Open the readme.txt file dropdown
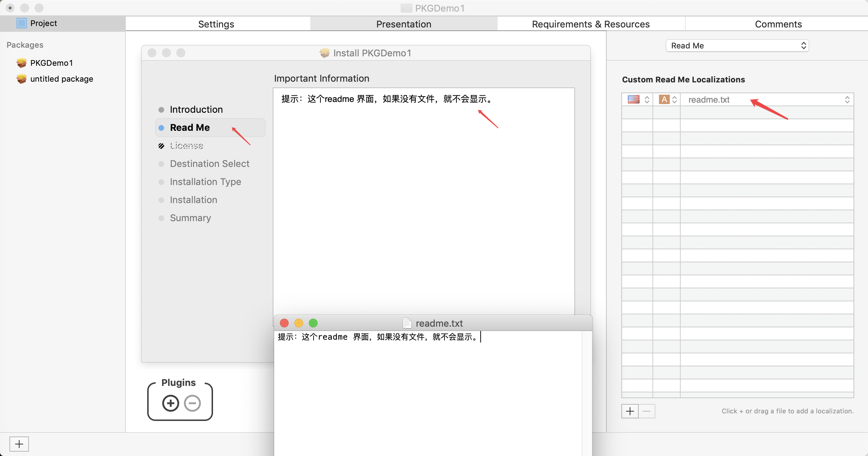 [x=848, y=99]
